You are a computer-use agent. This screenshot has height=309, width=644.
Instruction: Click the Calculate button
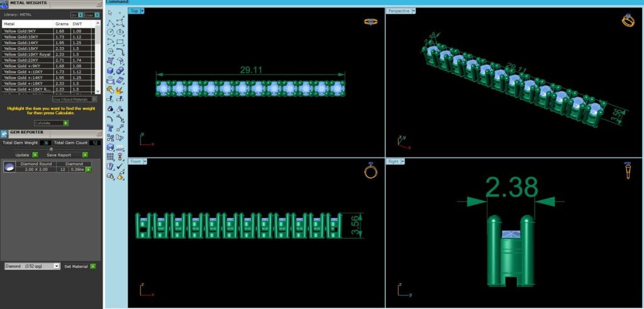coord(52,123)
